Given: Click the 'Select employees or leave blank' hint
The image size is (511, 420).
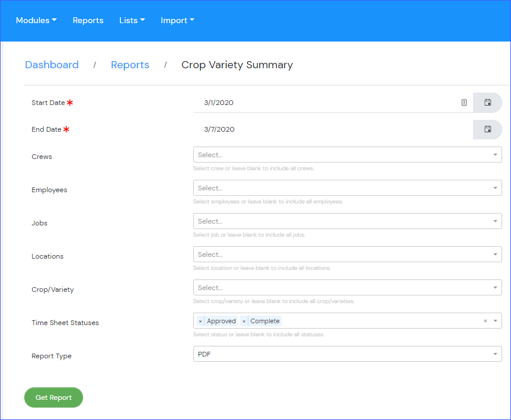Looking at the screenshot, I should click(x=268, y=202).
